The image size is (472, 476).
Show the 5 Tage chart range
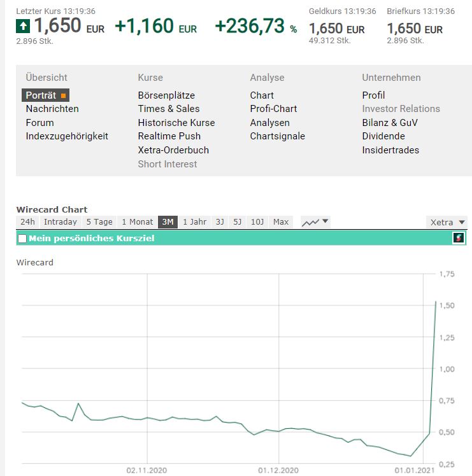pos(99,222)
